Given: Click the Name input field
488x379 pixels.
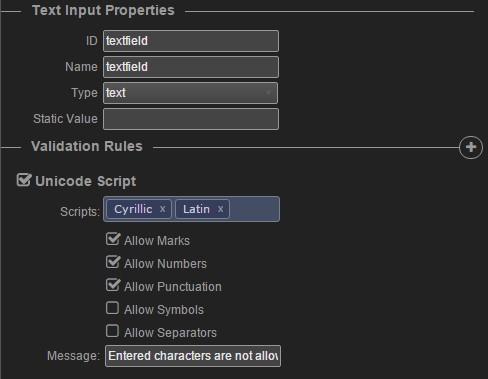Looking at the screenshot, I should (x=191, y=67).
